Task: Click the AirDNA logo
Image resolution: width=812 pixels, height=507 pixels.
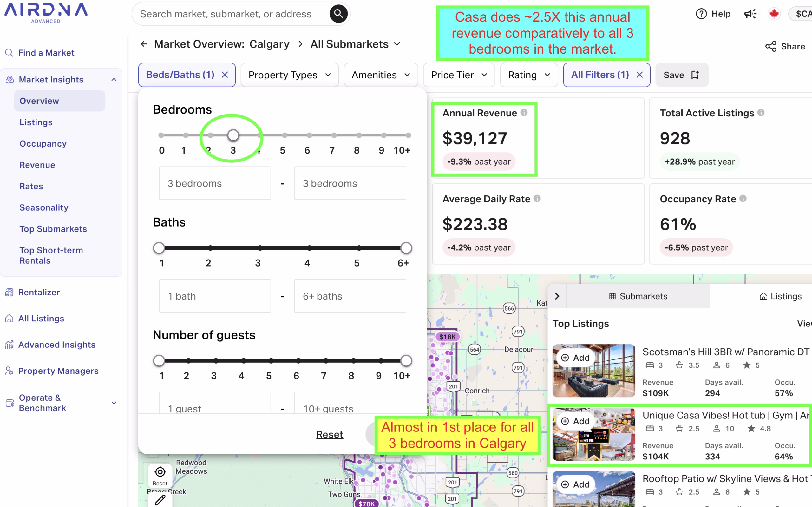Action: 46,13
